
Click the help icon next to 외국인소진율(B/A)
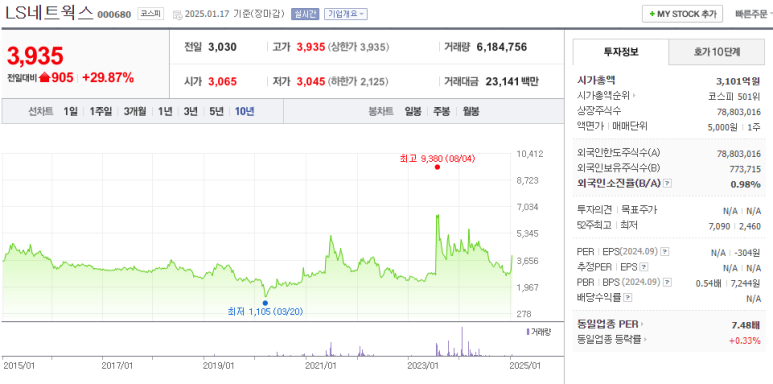(667, 183)
